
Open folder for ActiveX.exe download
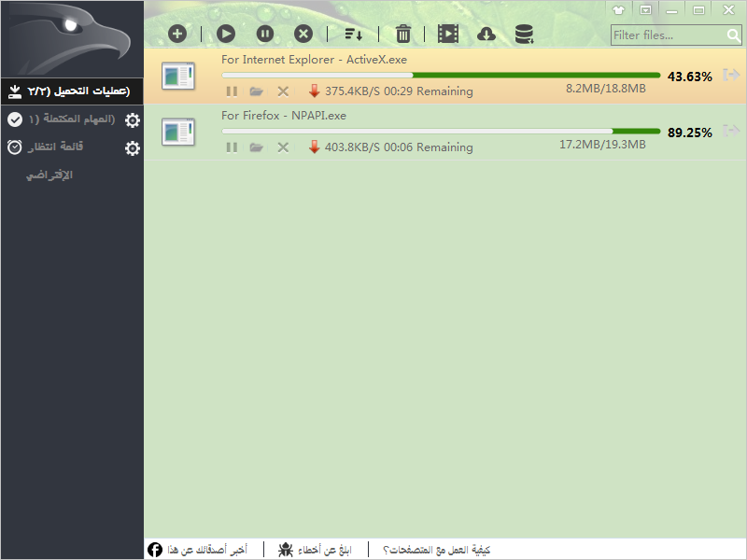[256, 91]
